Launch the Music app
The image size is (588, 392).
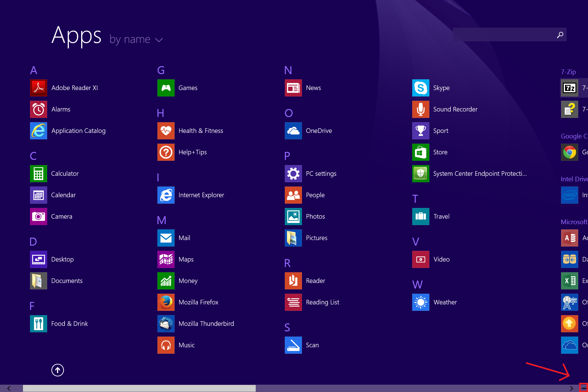(x=166, y=345)
